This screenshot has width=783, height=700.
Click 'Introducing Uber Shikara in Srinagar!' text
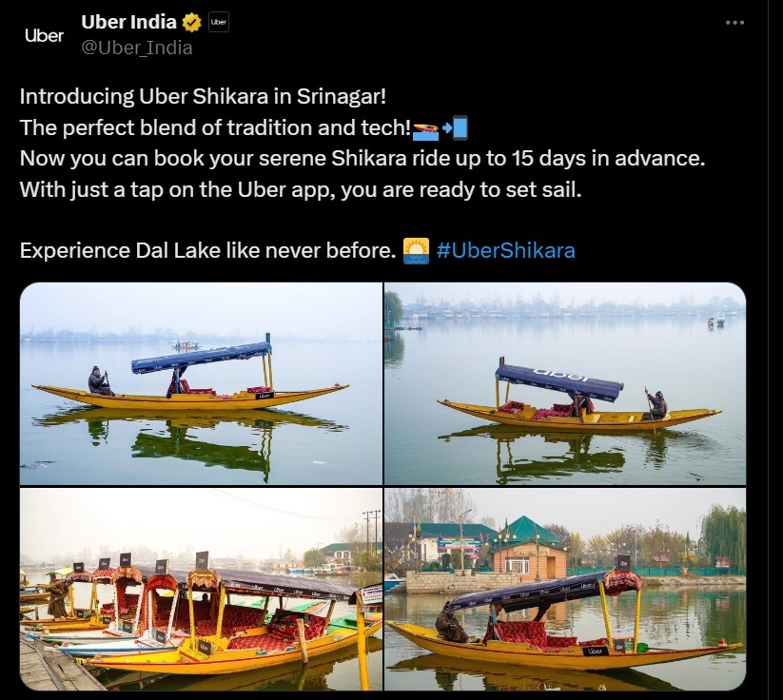click(x=203, y=96)
